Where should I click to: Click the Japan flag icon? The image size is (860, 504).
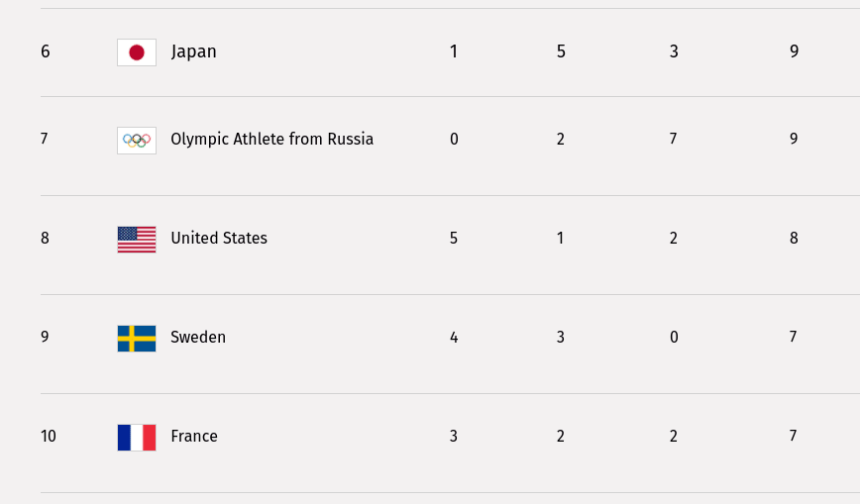click(x=137, y=52)
